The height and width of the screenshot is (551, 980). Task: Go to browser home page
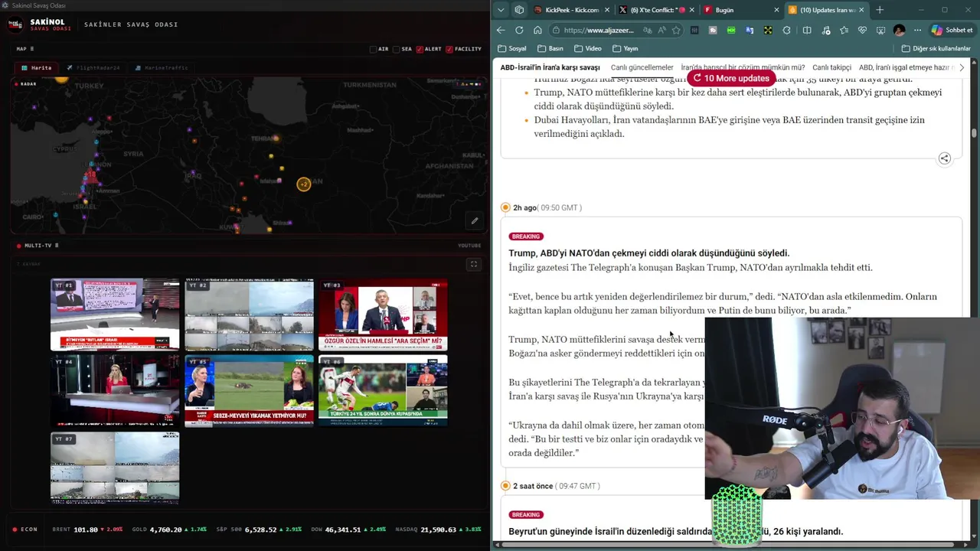tap(537, 31)
